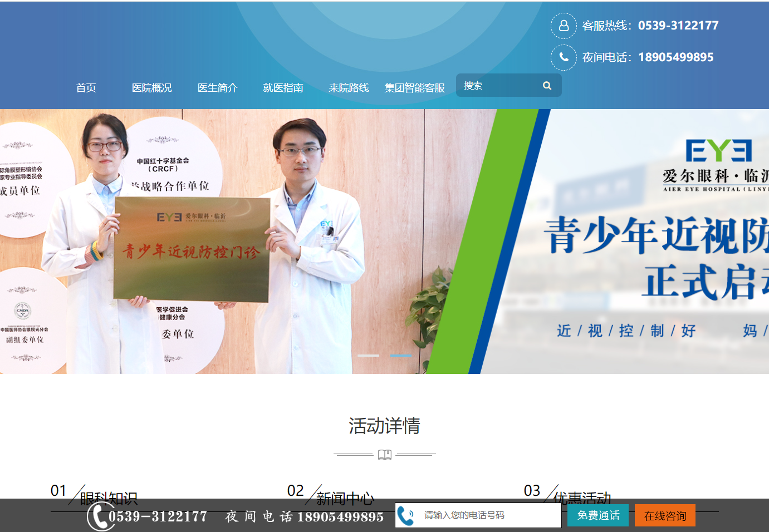Select the second banner slide indicator
Viewport: 769px width, 532px height.
click(401, 355)
